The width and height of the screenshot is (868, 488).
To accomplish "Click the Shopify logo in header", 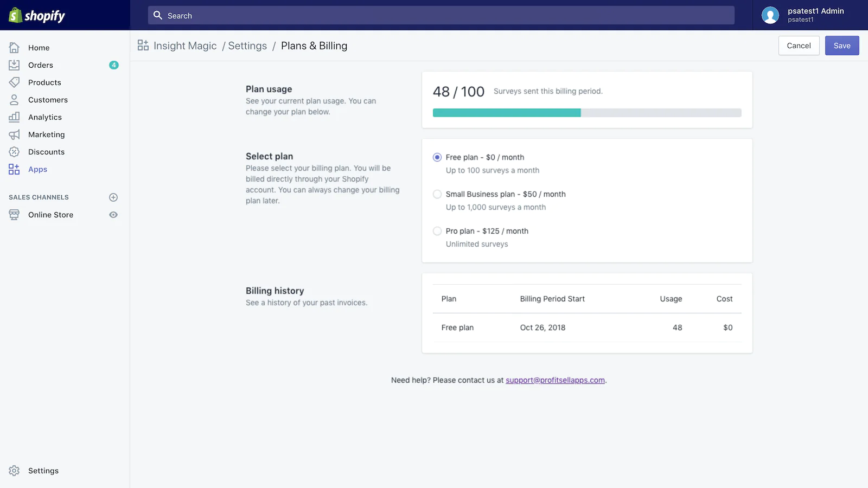I will [37, 15].
